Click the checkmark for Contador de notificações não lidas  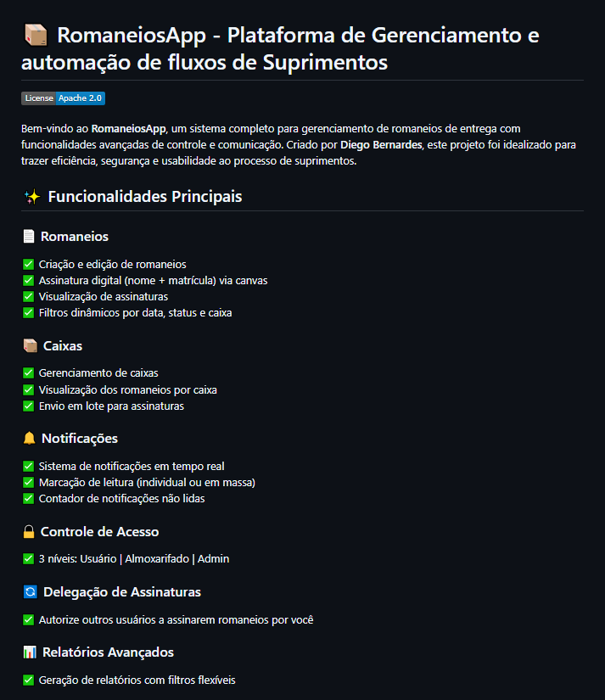pos(29,499)
